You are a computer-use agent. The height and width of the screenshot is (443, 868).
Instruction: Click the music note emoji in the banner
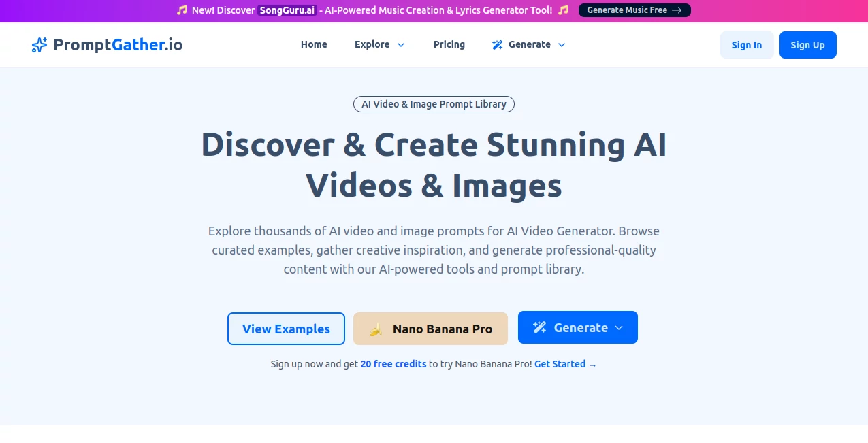(181, 10)
